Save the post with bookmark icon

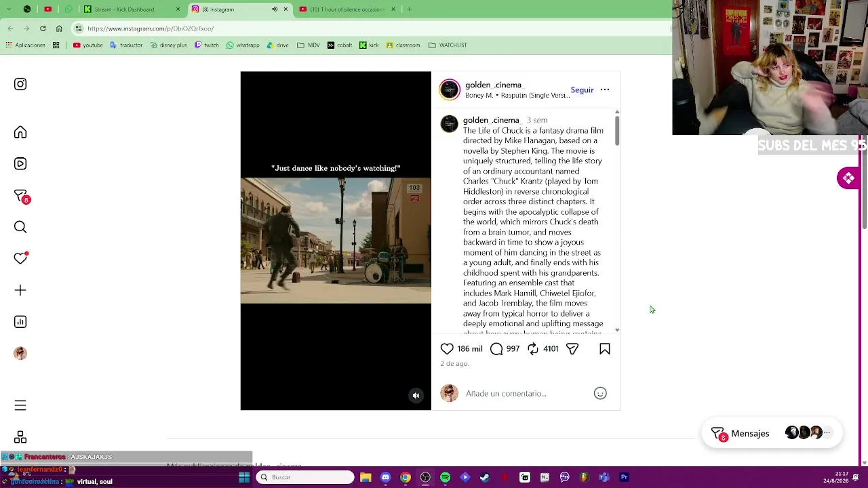point(605,349)
